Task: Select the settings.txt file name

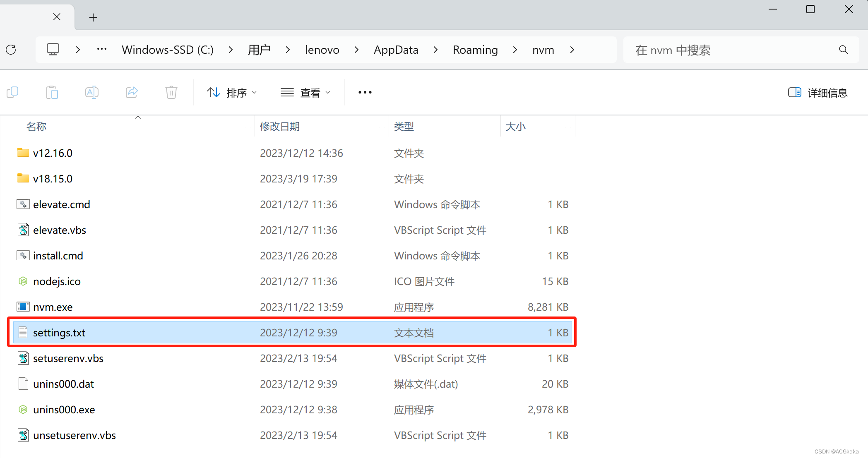Action: point(59,333)
